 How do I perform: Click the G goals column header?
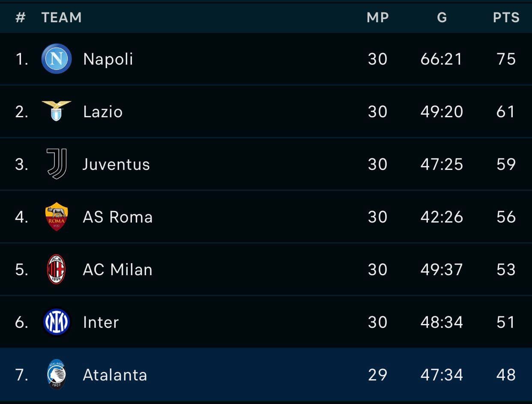(442, 18)
